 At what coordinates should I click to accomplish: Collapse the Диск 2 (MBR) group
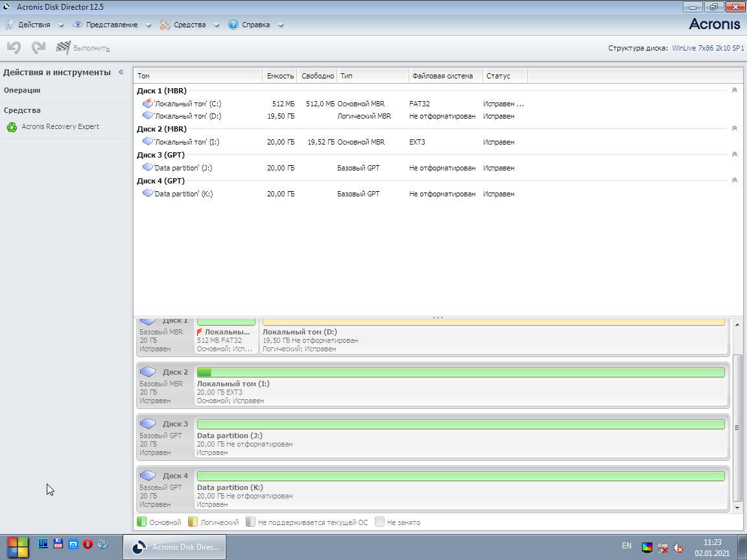click(x=734, y=128)
